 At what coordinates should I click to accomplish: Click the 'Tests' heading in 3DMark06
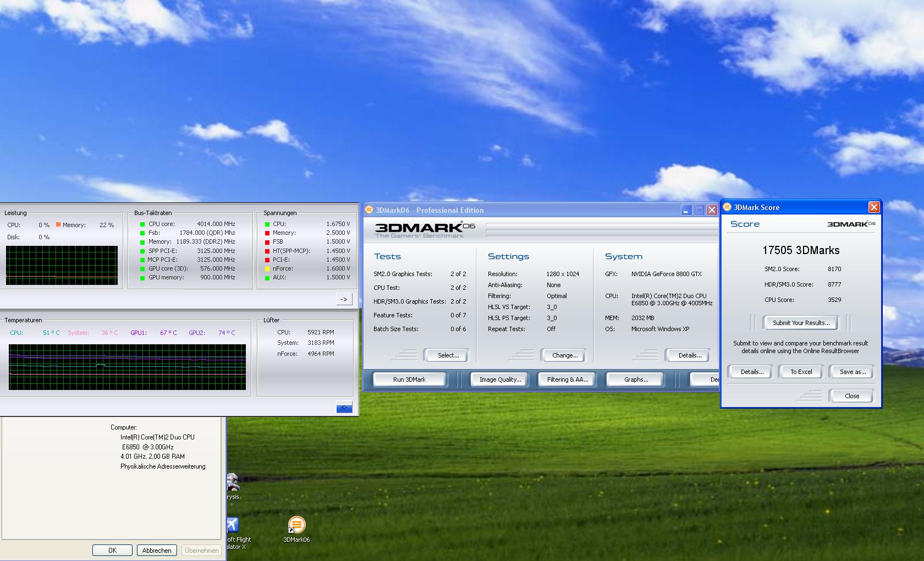(x=387, y=256)
